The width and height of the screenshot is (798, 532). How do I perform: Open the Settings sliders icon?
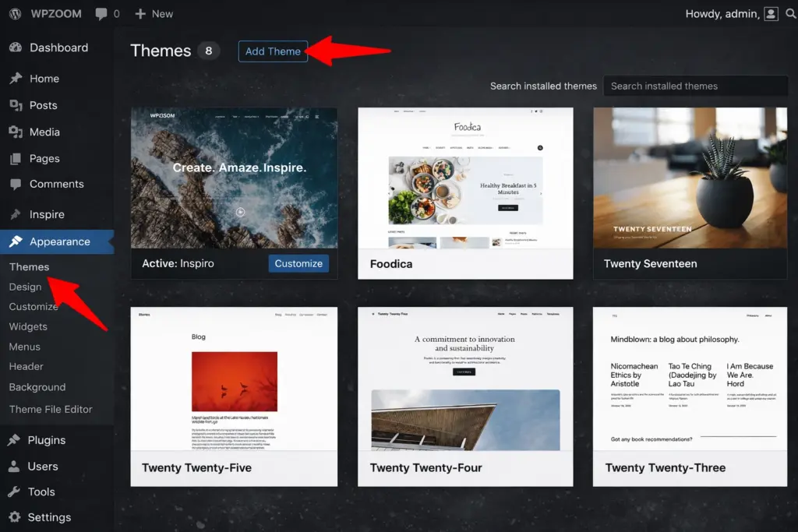14,517
